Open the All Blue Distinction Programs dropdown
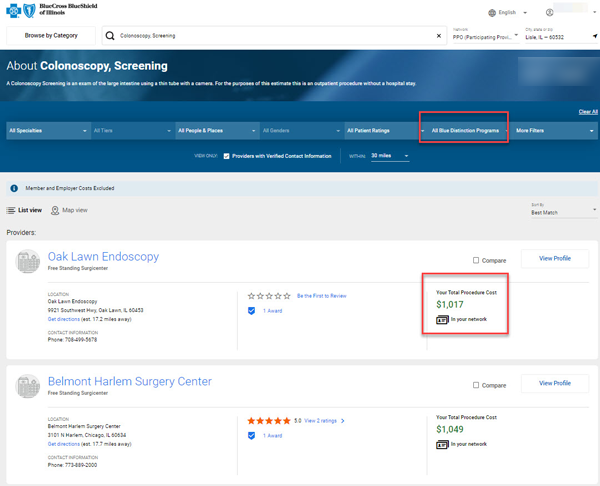Screen dimensions: 600x486 click(465, 131)
